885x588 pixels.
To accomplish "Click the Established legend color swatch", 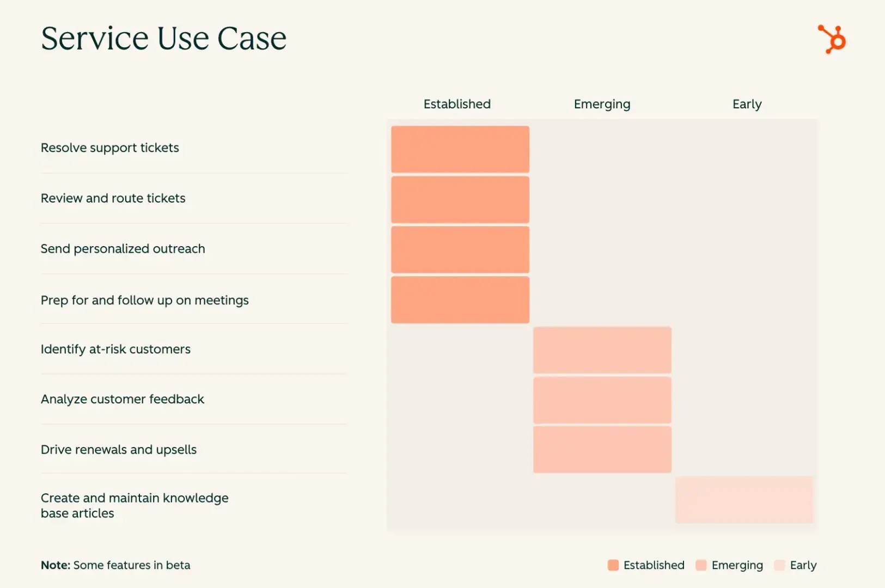I will [613, 565].
